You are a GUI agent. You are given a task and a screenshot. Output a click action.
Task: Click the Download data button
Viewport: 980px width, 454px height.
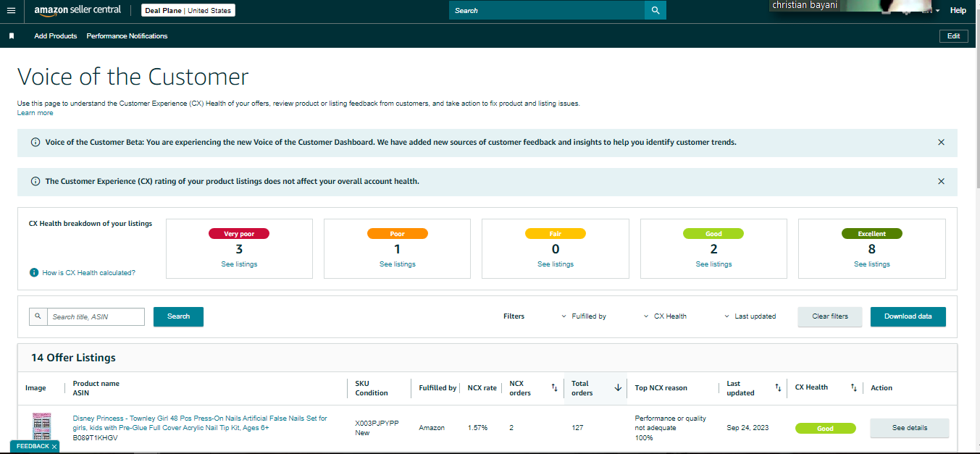click(x=908, y=316)
